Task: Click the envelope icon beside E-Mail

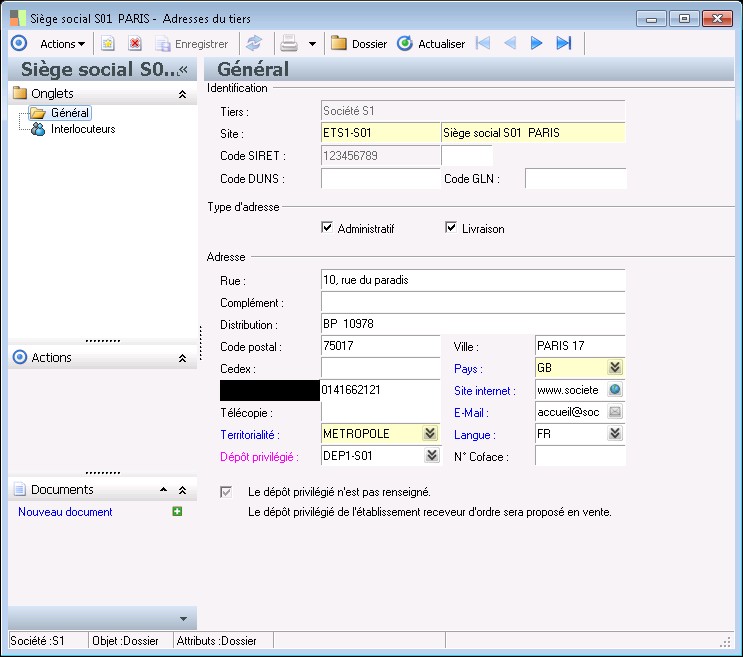Action: pyautogui.click(x=615, y=412)
